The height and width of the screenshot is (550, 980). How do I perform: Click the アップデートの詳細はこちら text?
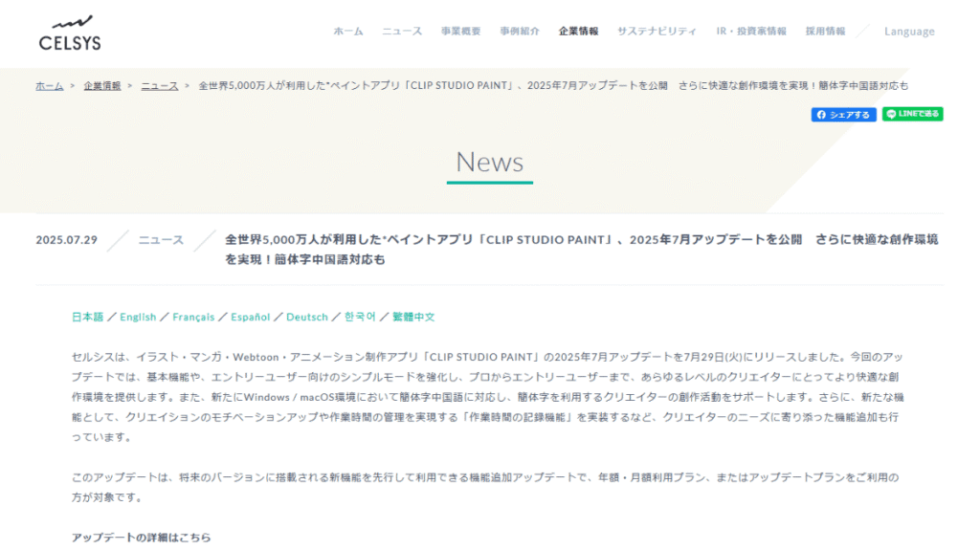tap(142, 538)
